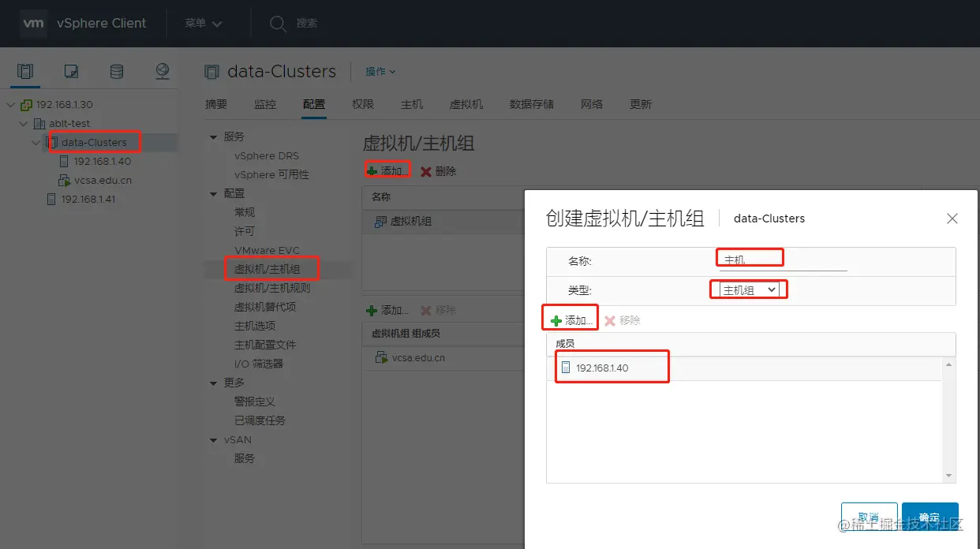Click 删除 above the groups table

tap(439, 171)
